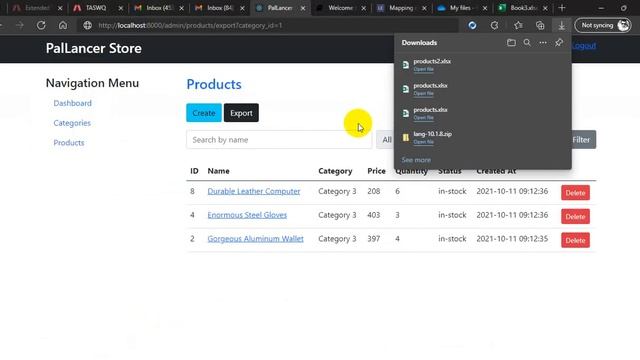
Task: Delete the Gorgeous Aluminum Wallet product
Action: [575, 240]
